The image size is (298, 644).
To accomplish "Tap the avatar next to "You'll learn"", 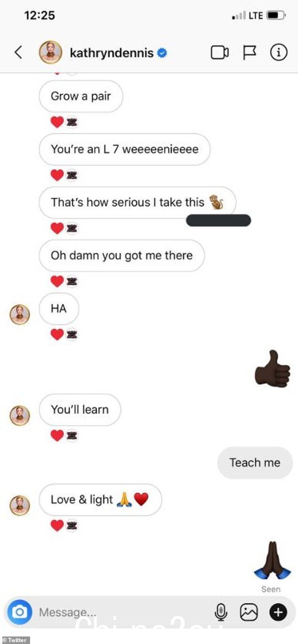I will 20,416.
